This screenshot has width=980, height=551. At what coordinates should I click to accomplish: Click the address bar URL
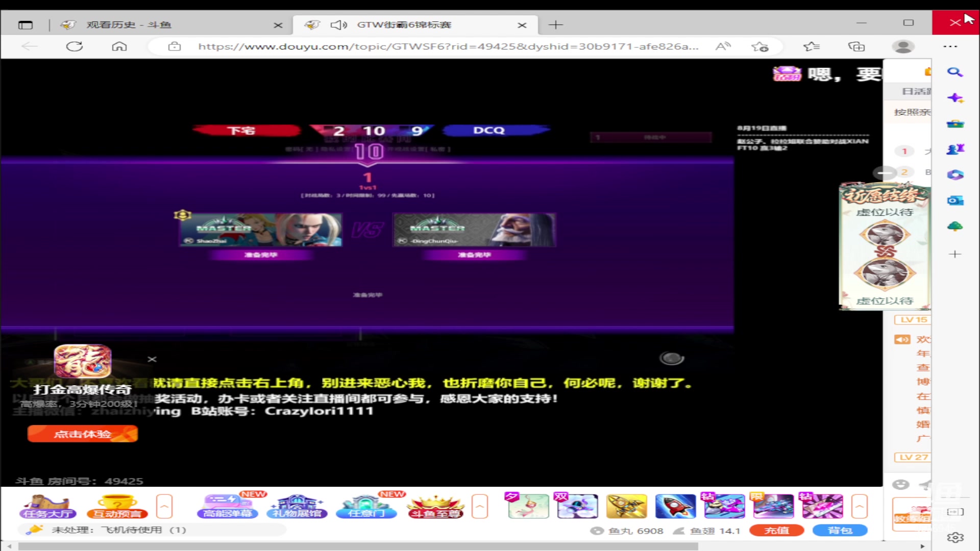448,46
